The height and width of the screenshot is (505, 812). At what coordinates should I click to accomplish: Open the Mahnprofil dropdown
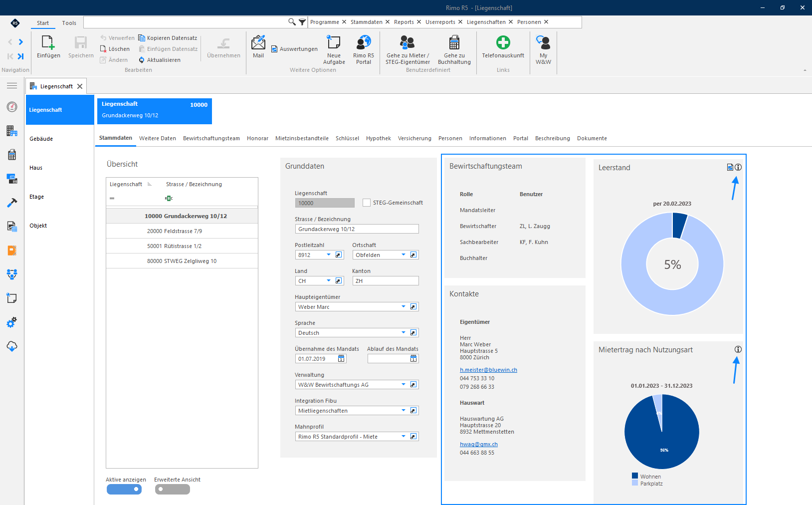click(x=404, y=436)
